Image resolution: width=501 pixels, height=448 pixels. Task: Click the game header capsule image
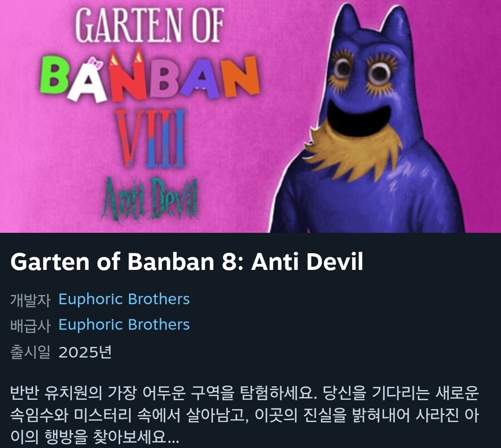250,116
